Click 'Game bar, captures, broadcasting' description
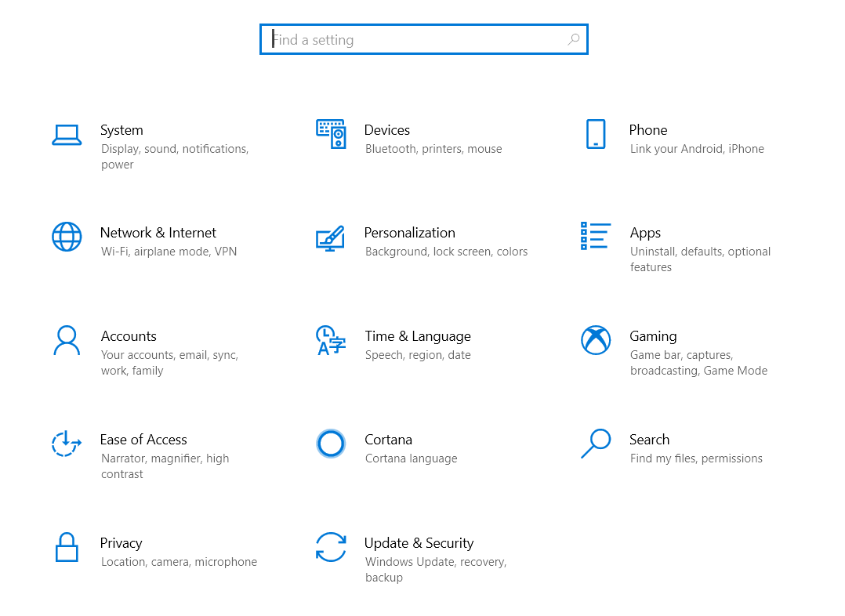The height and width of the screenshot is (616, 845). [698, 363]
